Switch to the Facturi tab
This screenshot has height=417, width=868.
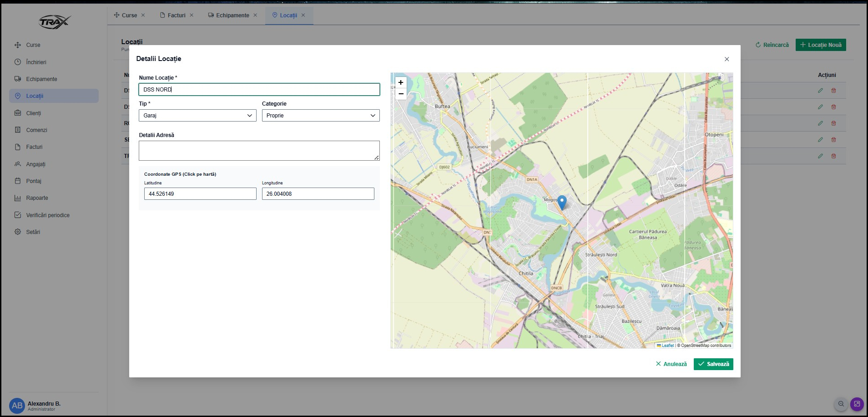click(x=176, y=15)
